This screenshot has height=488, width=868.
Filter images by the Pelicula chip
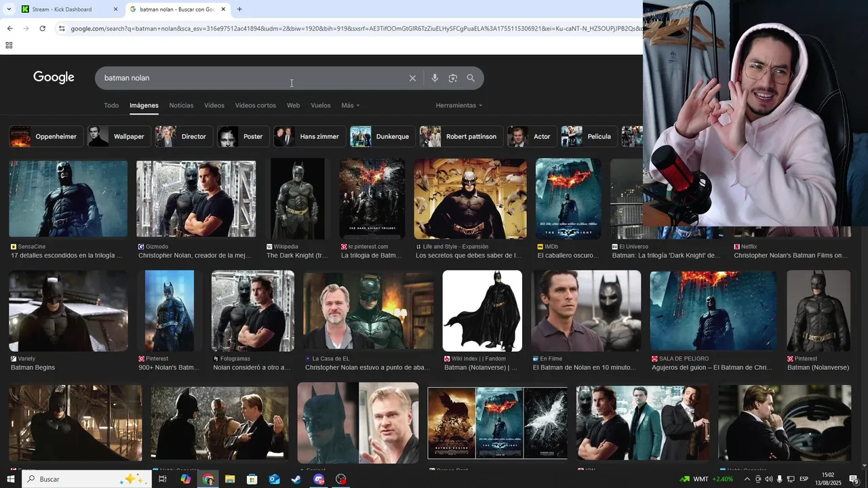tap(589, 136)
